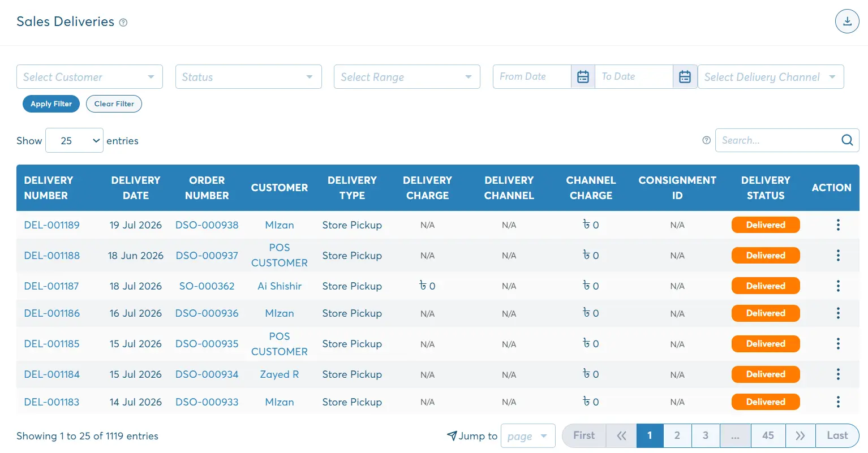This screenshot has height=453, width=868.
Task: Open action menu for DEL-001189
Action: click(x=838, y=225)
